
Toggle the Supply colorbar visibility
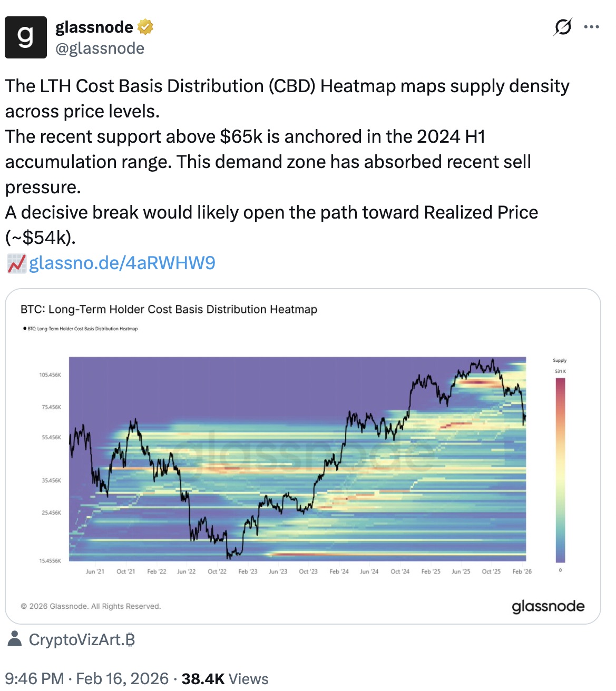pyautogui.click(x=560, y=360)
